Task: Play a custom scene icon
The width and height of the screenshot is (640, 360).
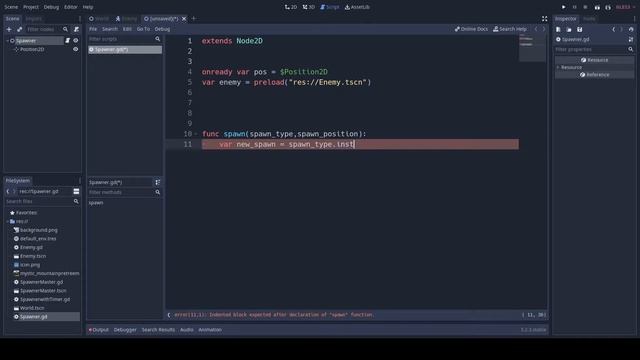Action: tap(608, 7)
